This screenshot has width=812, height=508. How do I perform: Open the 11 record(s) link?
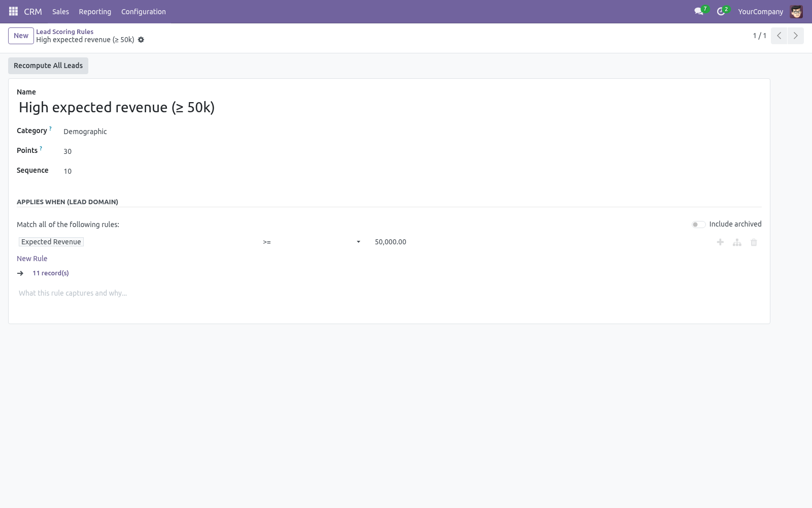(x=51, y=273)
